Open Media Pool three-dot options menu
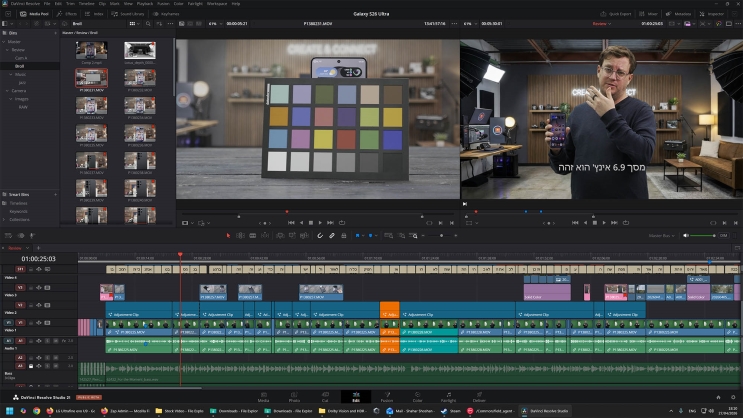Image resolution: width=743 pixels, height=418 pixels. pos(170,24)
